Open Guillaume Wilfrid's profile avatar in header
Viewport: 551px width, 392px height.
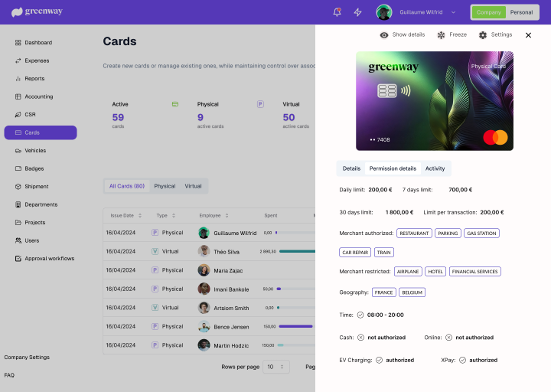tap(384, 12)
